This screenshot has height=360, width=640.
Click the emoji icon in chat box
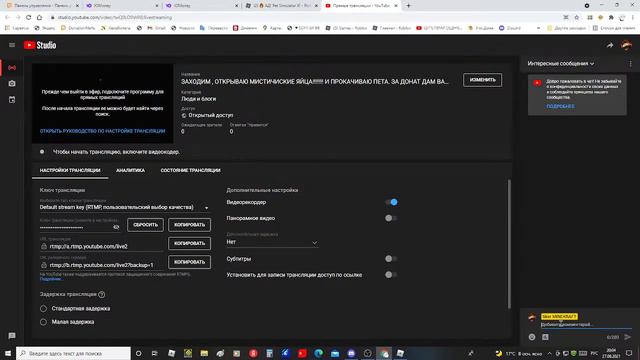pos(532,337)
